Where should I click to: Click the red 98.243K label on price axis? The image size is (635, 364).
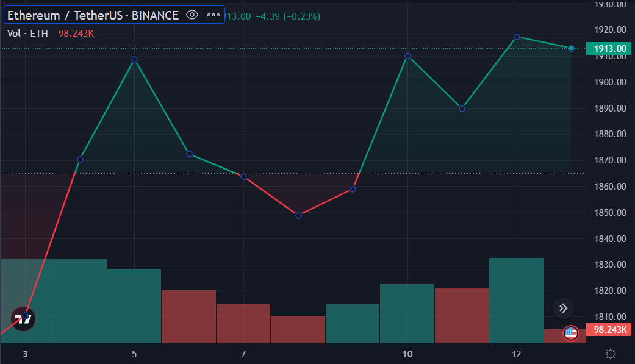pos(609,330)
